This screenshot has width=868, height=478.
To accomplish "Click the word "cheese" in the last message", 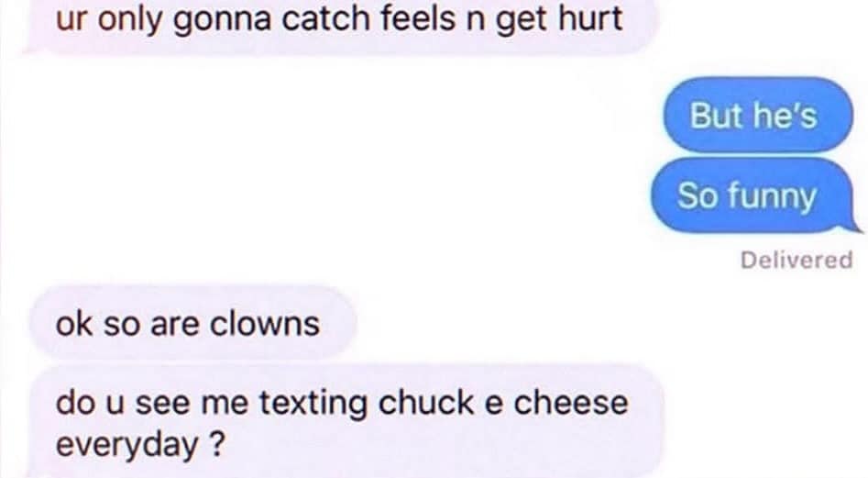I will [571, 402].
